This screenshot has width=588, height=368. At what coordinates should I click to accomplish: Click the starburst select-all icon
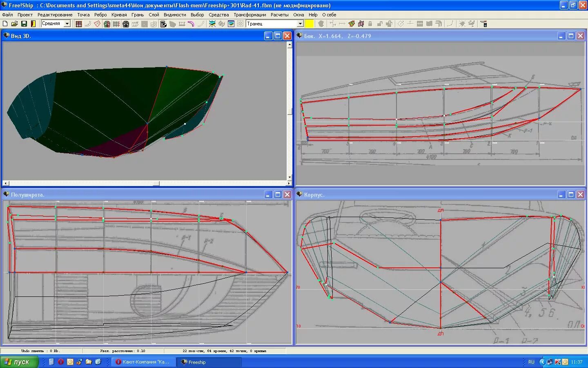click(x=462, y=24)
